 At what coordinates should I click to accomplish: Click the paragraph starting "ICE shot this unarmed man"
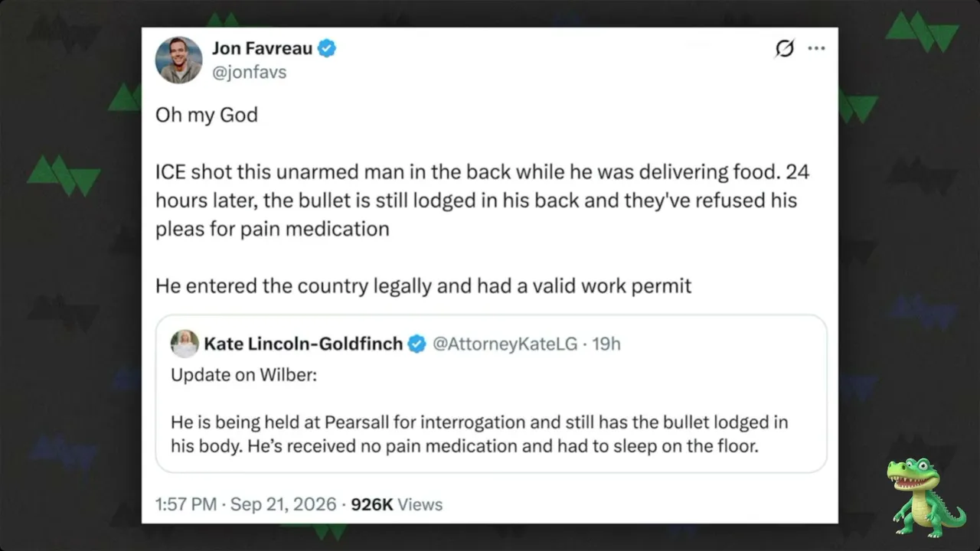482,200
